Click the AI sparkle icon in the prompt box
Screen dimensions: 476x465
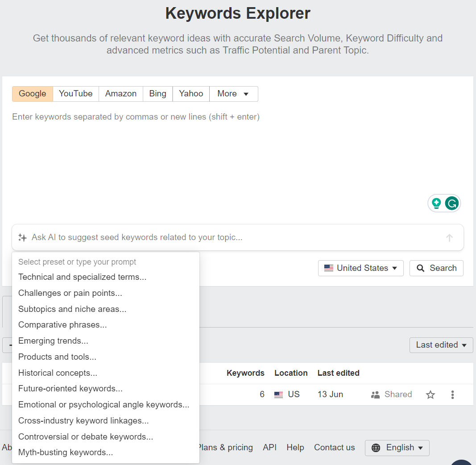[x=22, y=237]
